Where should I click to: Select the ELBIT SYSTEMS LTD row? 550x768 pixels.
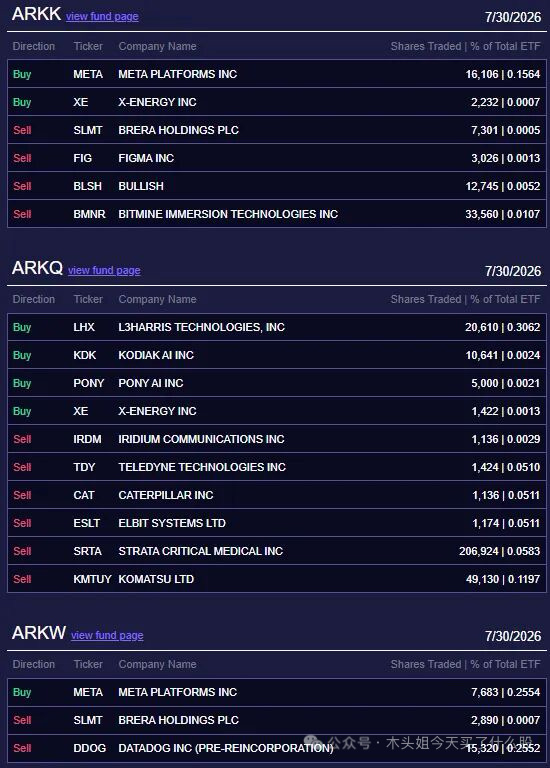click(277, 523)
